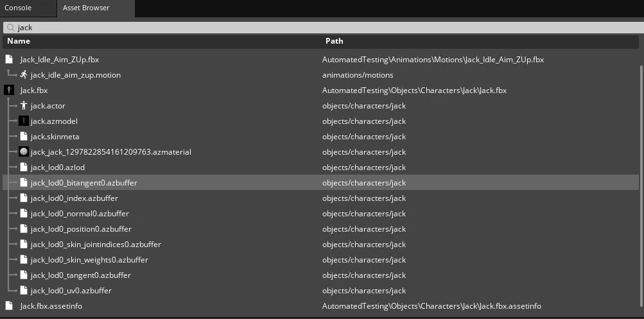Viewport: 644px width, 319px height.
Task: Click the file icon of jack_lod0_normal0.azbuffer
Action: point(24,214)
